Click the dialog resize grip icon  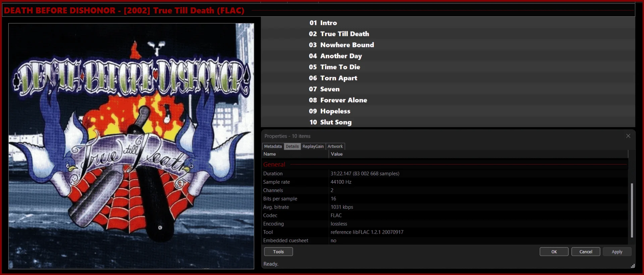coord(633,266)
